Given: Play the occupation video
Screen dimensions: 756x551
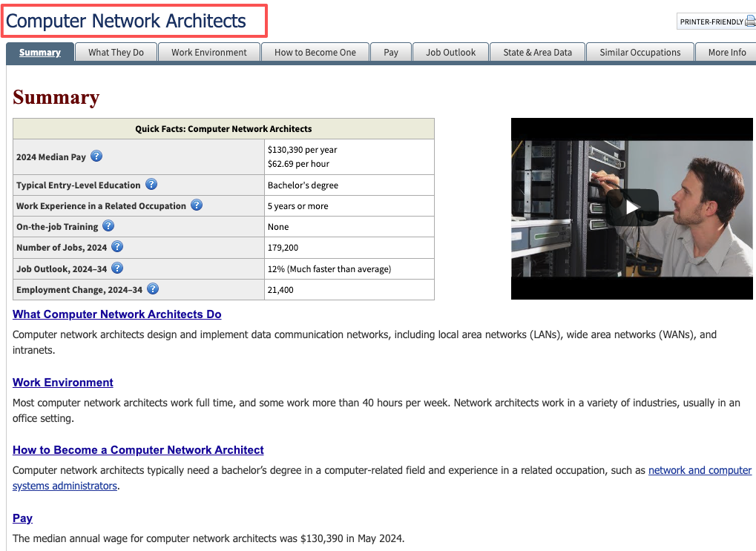Looking at the screenshot, I should pos(631,208).
